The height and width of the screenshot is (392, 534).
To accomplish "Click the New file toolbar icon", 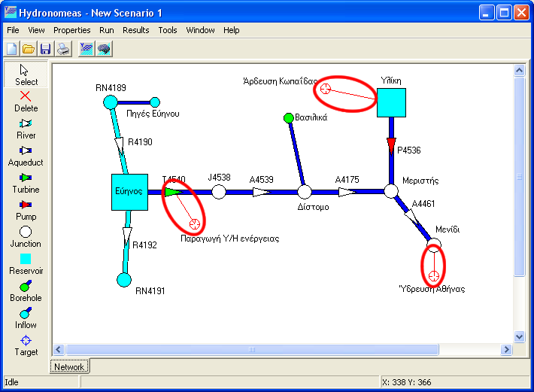I will [x=12, y=49].
